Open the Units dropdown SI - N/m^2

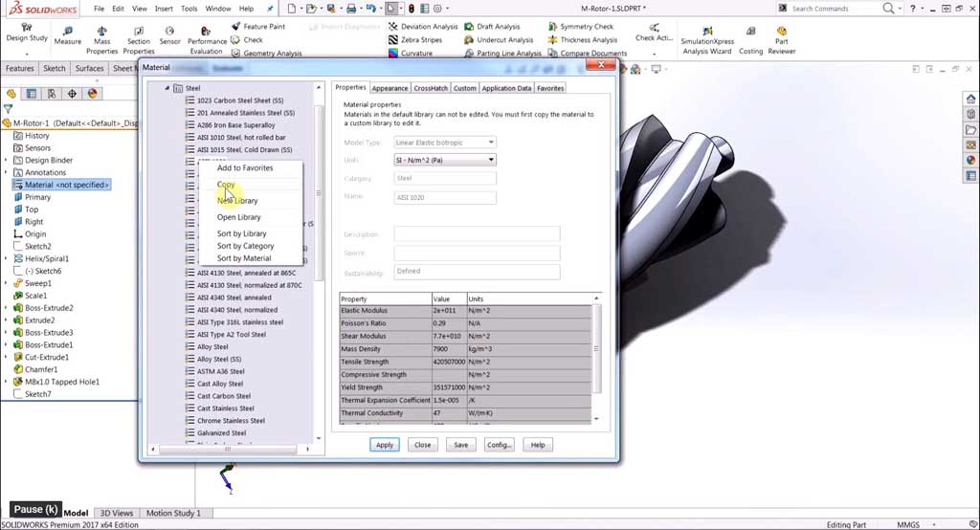point(445,160)
